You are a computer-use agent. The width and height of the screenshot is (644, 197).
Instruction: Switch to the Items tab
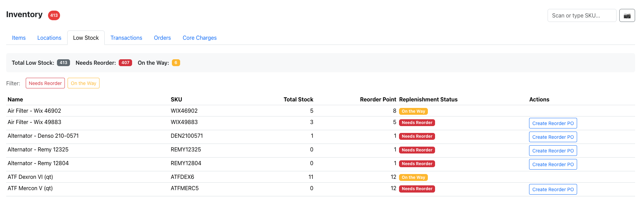(19, 38)
